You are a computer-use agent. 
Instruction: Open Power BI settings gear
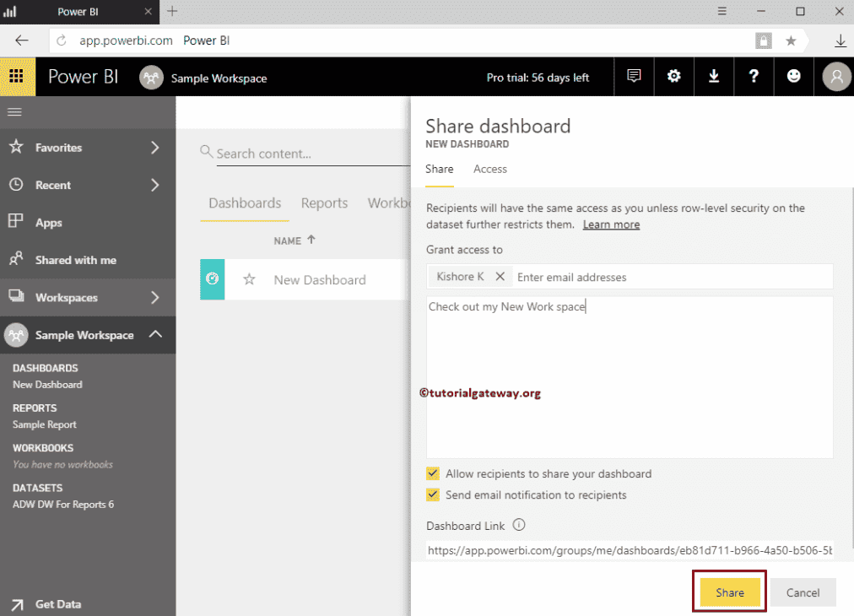coord(673,76)
